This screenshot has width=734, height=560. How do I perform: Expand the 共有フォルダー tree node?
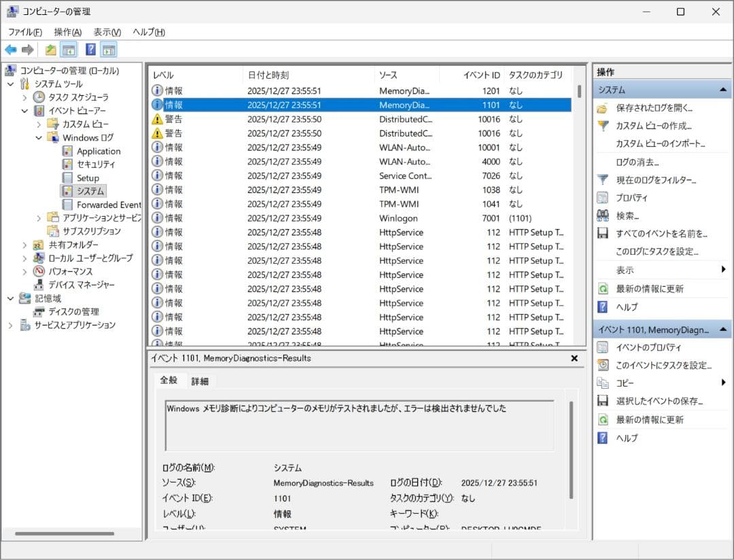pos(25,245)
